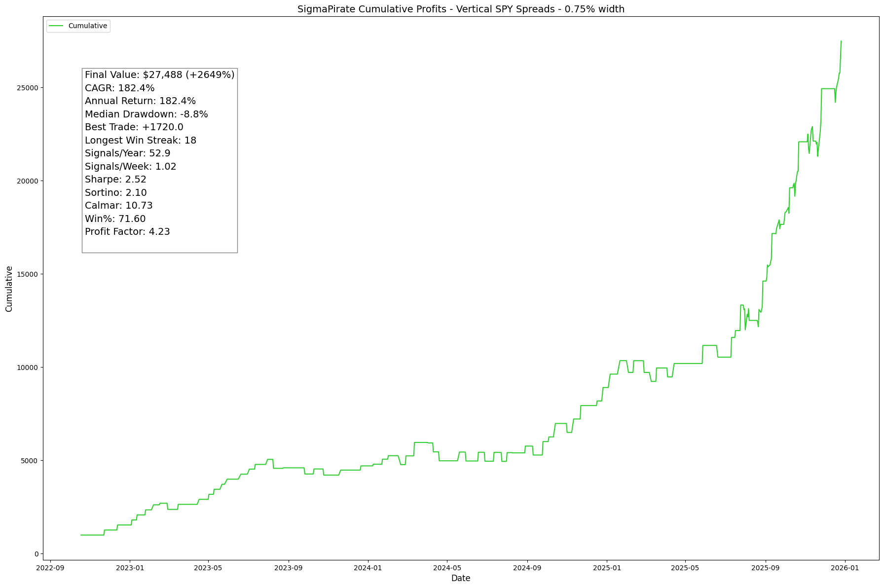Click the Calmar: 10.73 statistic
884x588 pixels.
tap(118, 206)
